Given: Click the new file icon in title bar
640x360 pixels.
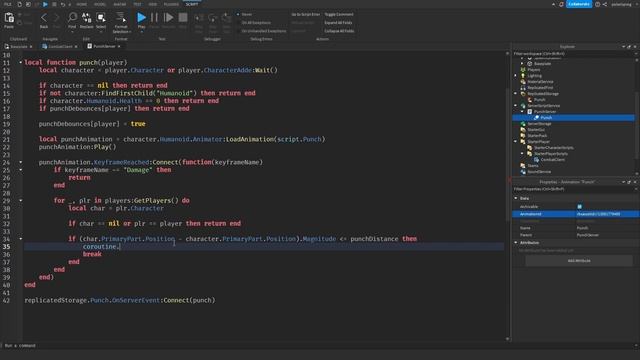Looking at the screenshot, I should [19, 4].
